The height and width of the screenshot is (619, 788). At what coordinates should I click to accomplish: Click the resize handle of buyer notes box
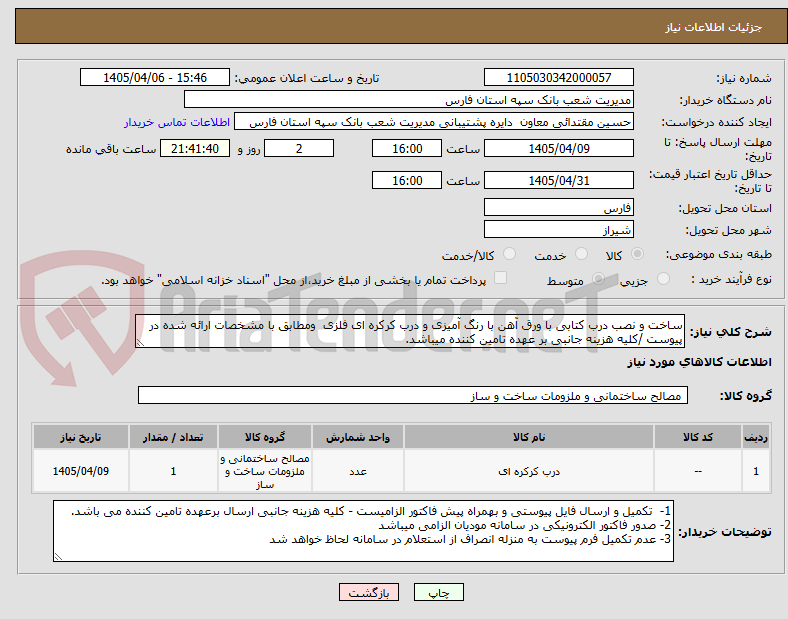[x=58, y=557]
